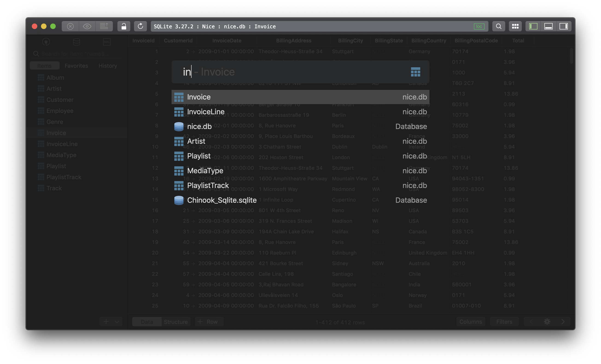Click the eye preview icon in toolbar

87,26
